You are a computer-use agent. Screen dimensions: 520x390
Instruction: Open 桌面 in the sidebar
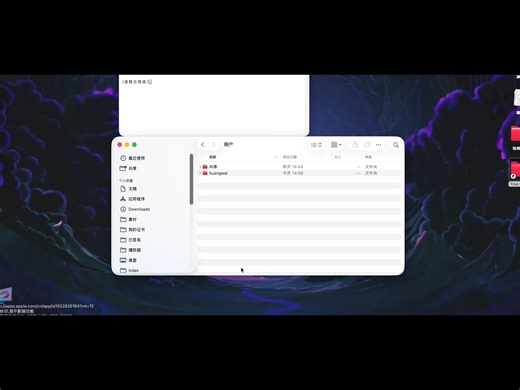132,260
